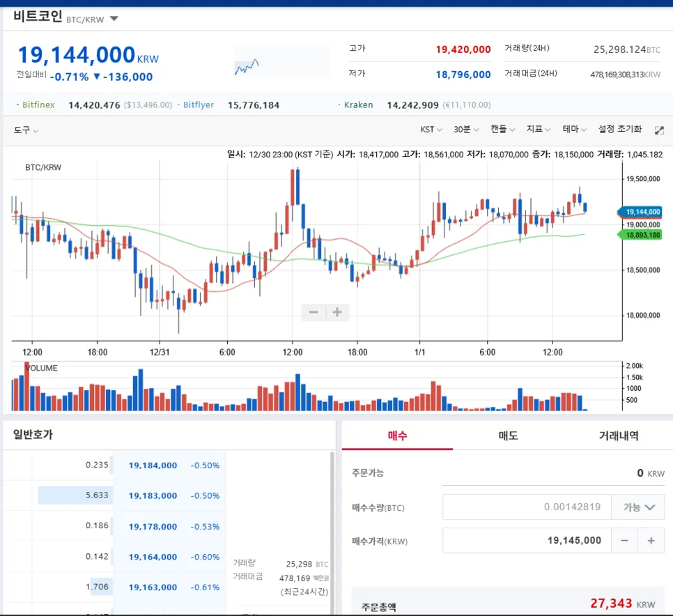Zoom out chart with minus button
Viewport: 673px width, 616px height.
314,312
